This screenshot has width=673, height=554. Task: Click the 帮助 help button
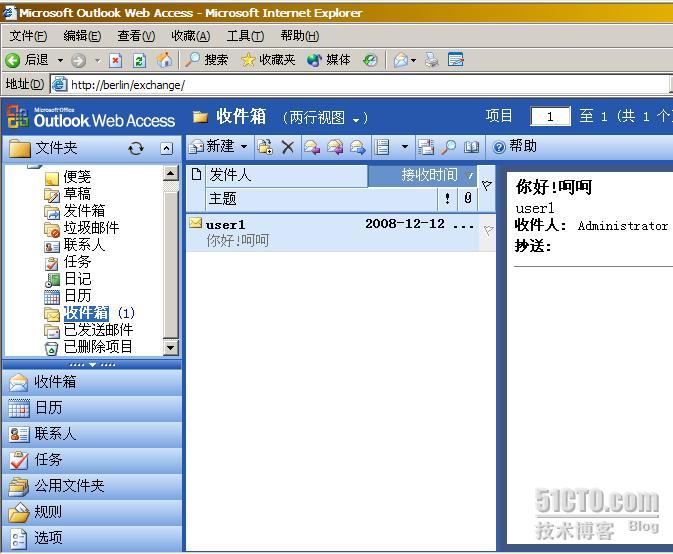pyautogui.click(x=514, y=146)
